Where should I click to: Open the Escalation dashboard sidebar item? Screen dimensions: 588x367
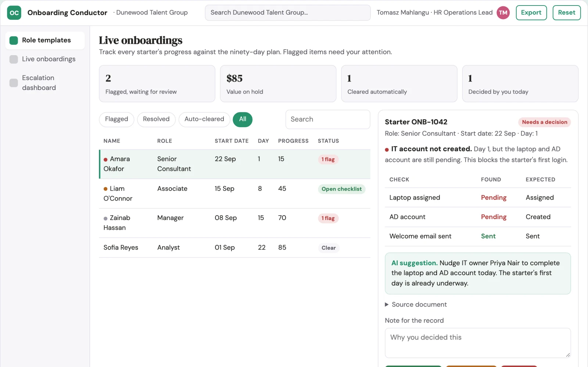tap(45, 83)
